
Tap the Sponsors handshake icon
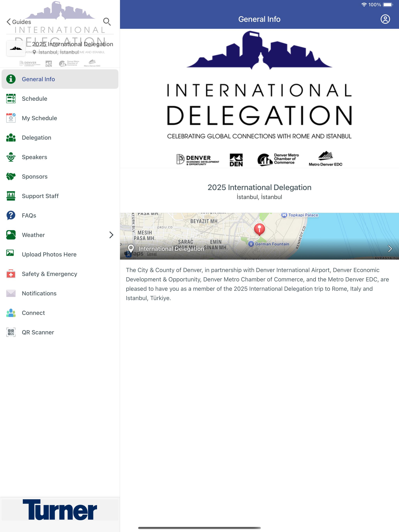[11, 177]
